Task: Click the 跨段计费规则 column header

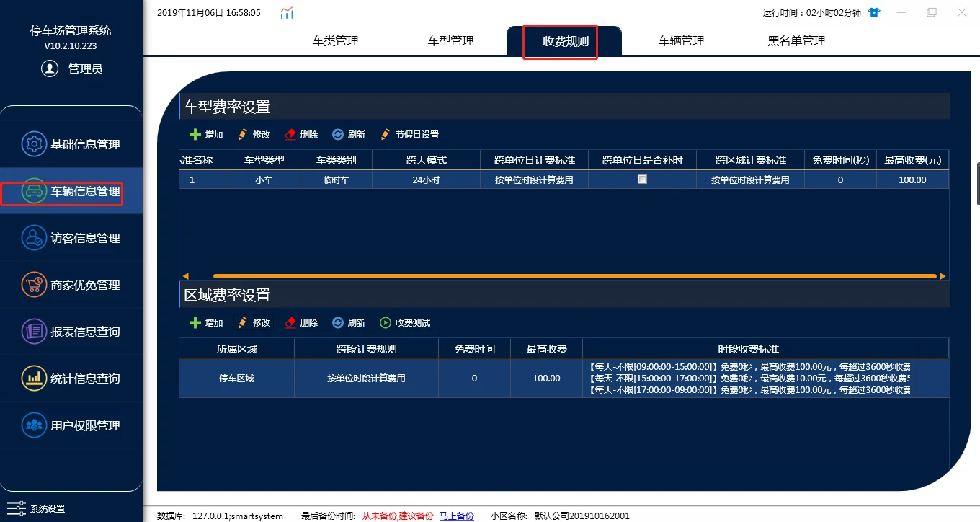Action: click(367, 349)
